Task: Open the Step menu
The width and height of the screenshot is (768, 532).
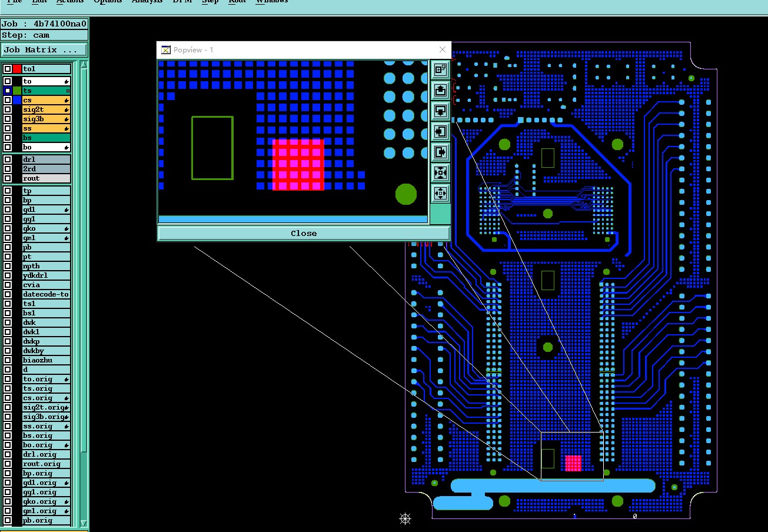Action: tap(210, 2)
